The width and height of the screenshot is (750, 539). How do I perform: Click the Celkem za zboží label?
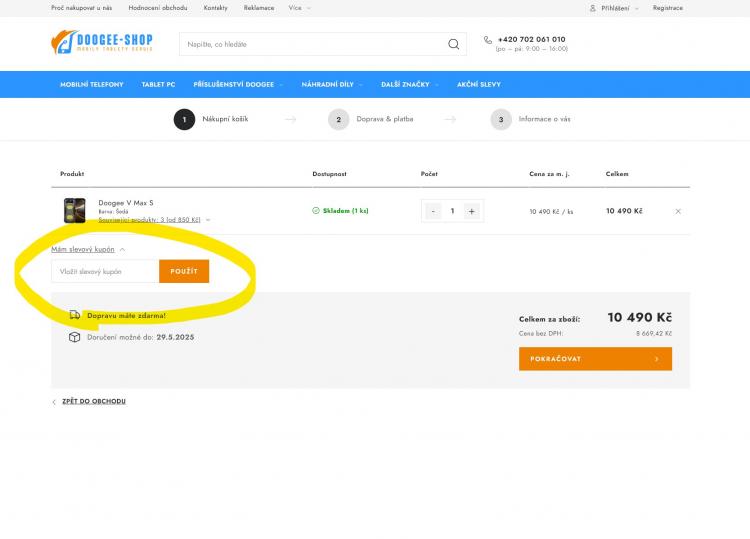[550, 319]
